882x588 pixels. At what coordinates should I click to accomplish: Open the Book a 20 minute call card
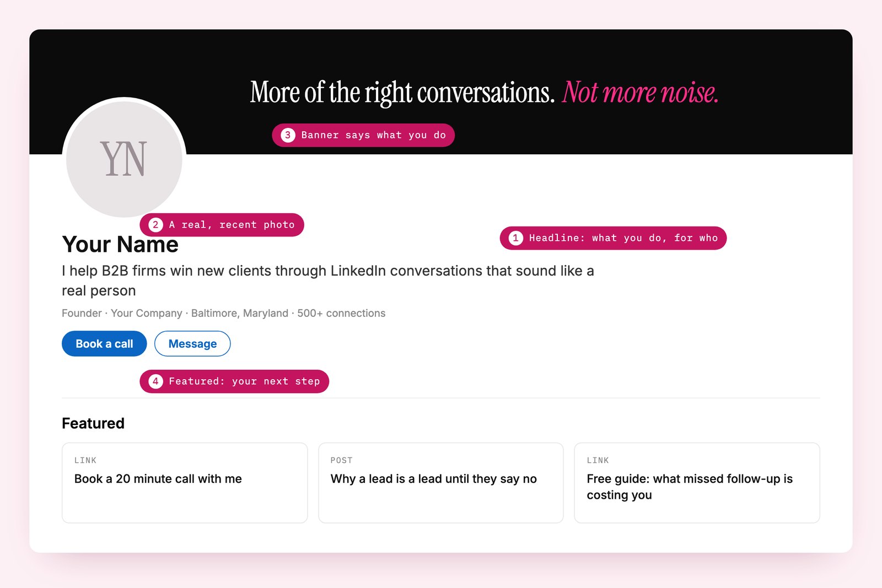pyautogui.click(x=185, y=483)
